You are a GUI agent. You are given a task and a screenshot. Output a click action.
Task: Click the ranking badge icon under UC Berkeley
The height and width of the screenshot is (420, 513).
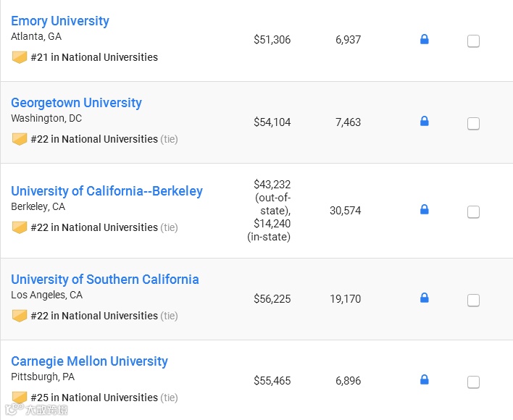tap(20, 227)
